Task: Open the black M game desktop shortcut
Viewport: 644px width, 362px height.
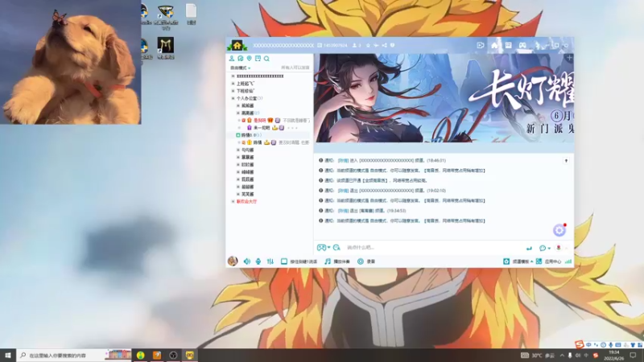Action: click(166, 45)
